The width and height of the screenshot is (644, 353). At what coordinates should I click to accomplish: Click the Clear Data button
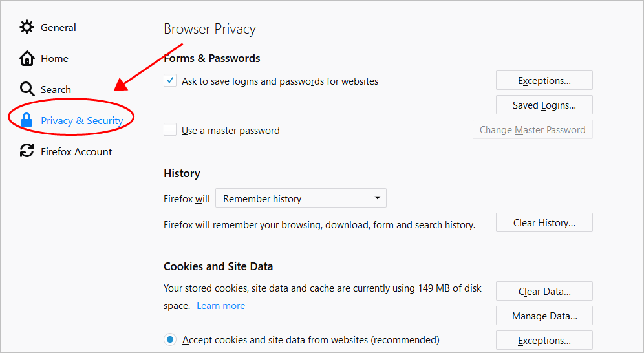544,291
